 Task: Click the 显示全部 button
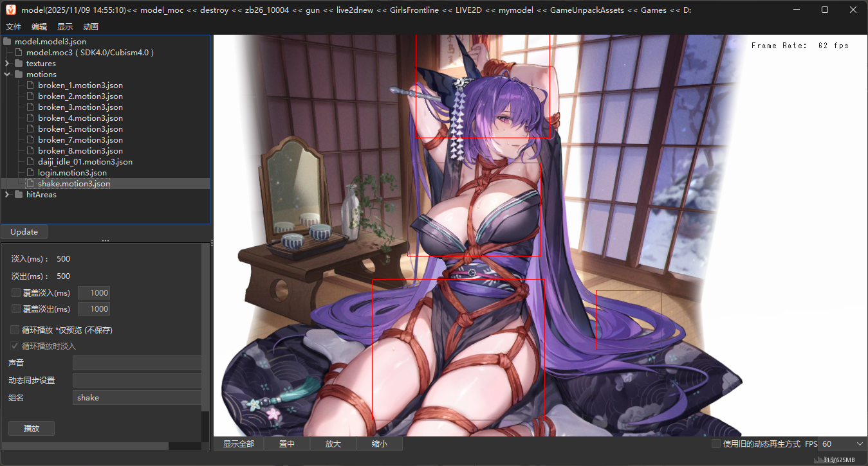(x=239, y=444)
